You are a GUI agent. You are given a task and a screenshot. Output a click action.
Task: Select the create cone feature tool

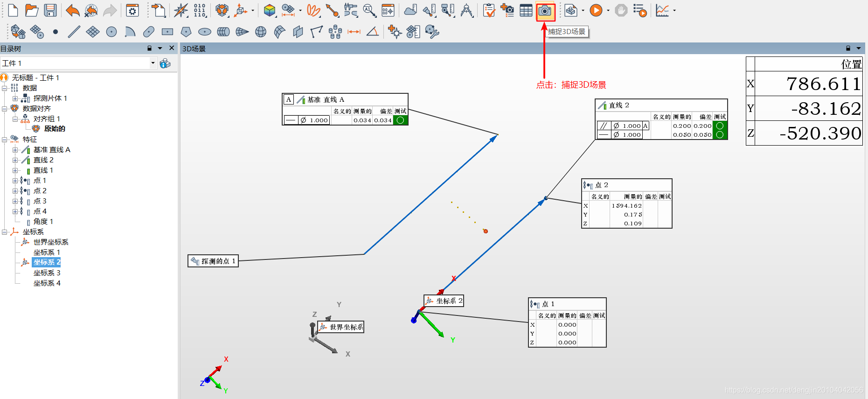click(242, 32)
